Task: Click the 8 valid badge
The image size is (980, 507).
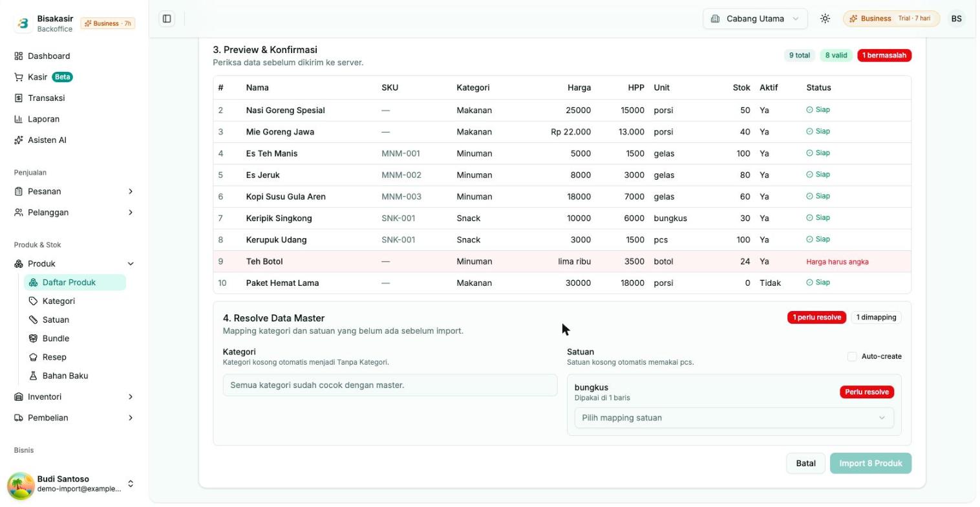Action: tap(836, 56)
